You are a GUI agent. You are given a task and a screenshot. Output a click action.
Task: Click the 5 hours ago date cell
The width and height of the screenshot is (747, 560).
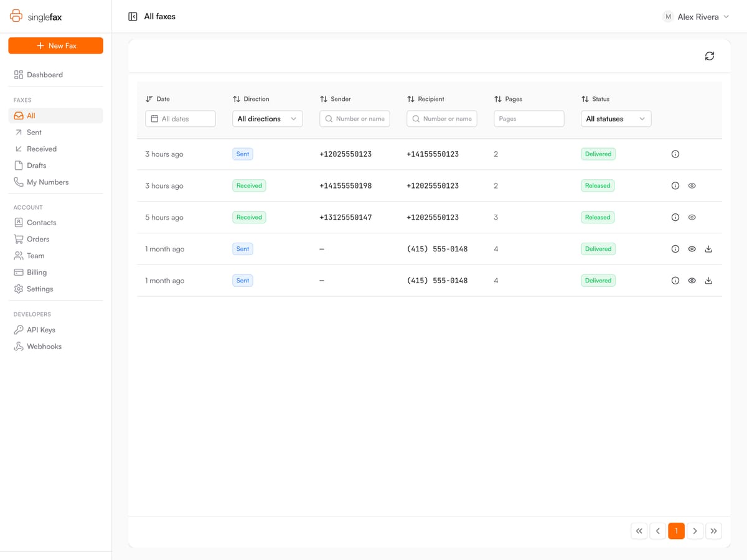pyautogui.click(x=164, y=218)
